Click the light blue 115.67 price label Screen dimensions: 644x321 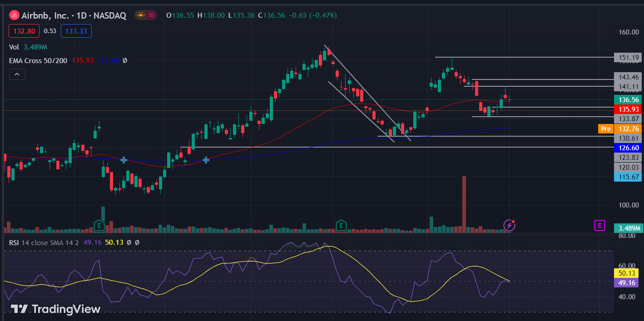627,177
